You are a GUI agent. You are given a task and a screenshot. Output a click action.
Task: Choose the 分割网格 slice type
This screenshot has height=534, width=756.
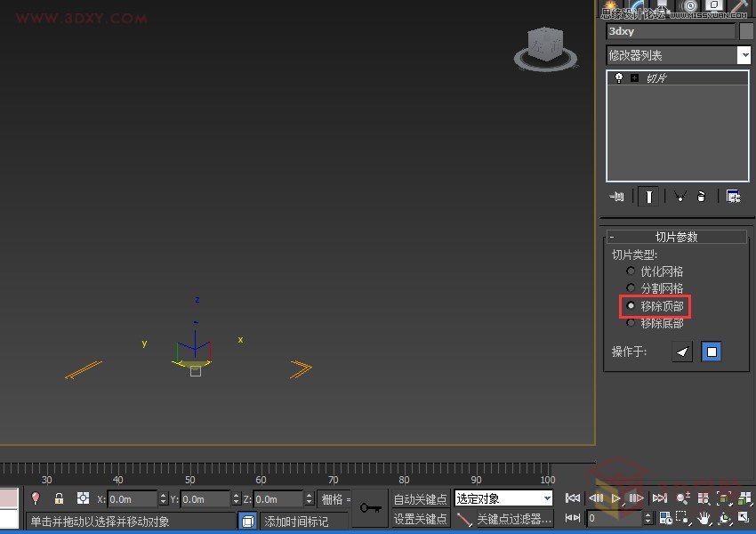pyautogui.click(x=631, y=288)
